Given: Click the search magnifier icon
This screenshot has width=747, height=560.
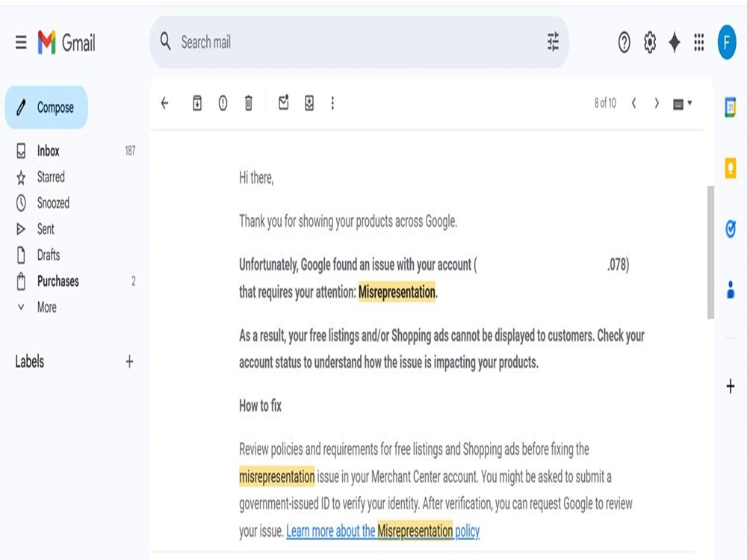Looking at the screenshot, I should (x=165, y=41).
